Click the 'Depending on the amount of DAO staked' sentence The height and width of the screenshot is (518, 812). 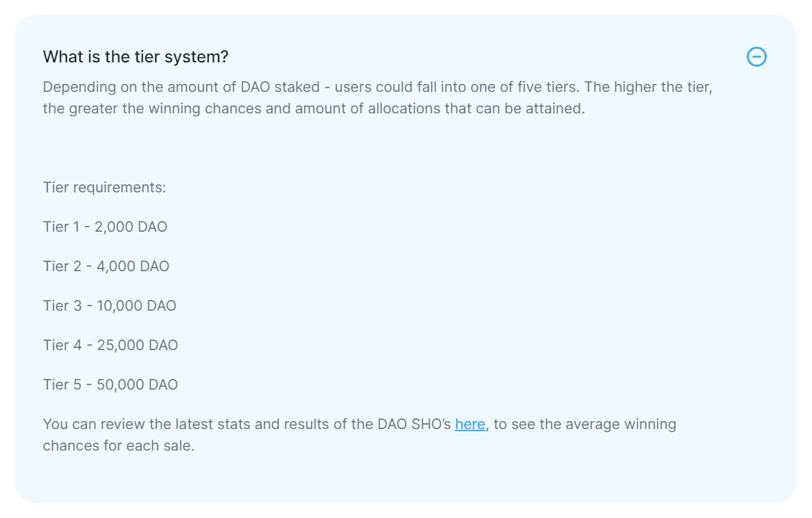pyautogui.click(x=181, y=87)
